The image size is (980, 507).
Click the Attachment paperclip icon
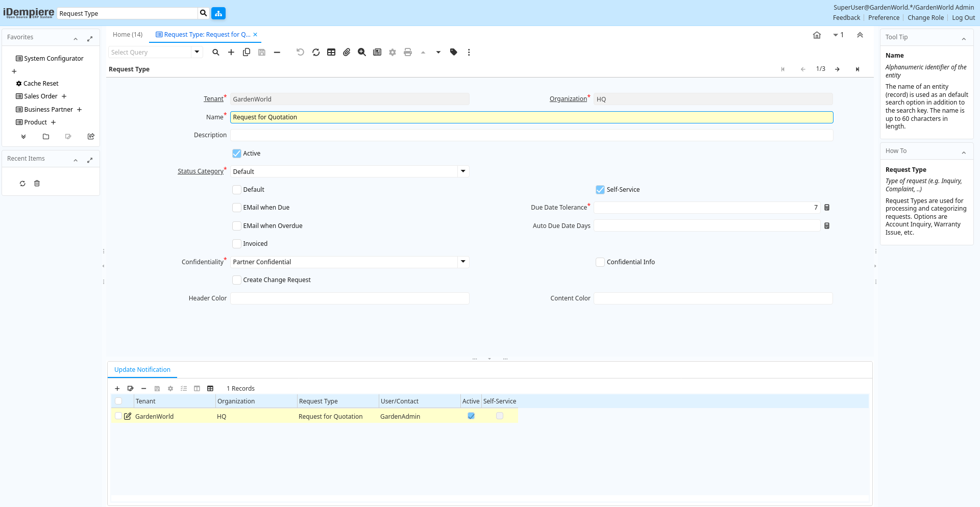tap(347, 52)
